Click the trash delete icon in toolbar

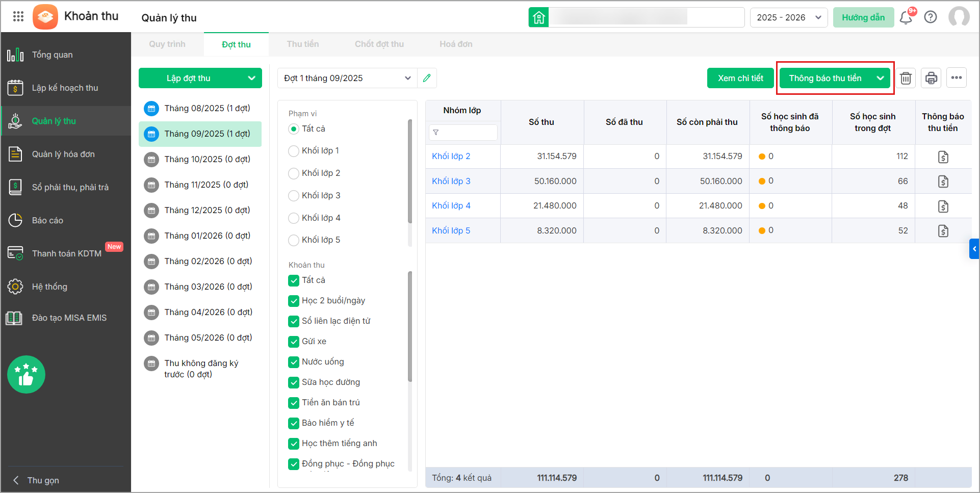(906, 78)
